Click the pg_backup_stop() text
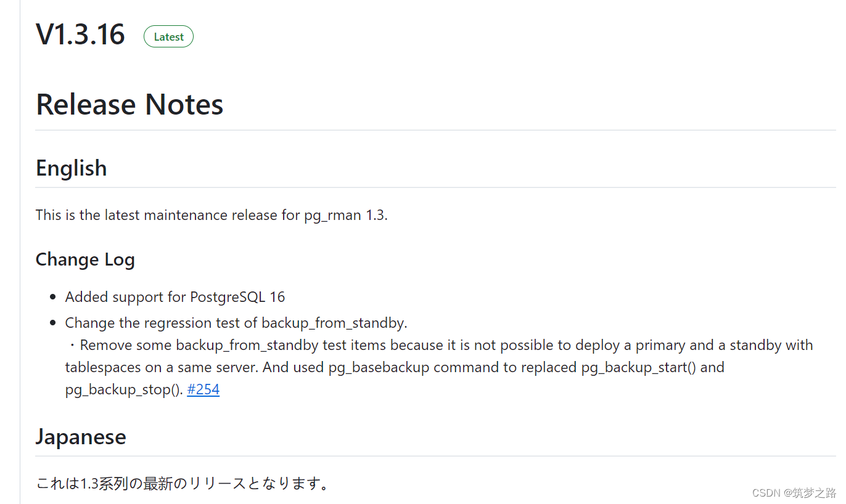The height and width of the screenshot is (504, 846). [123, 390]
